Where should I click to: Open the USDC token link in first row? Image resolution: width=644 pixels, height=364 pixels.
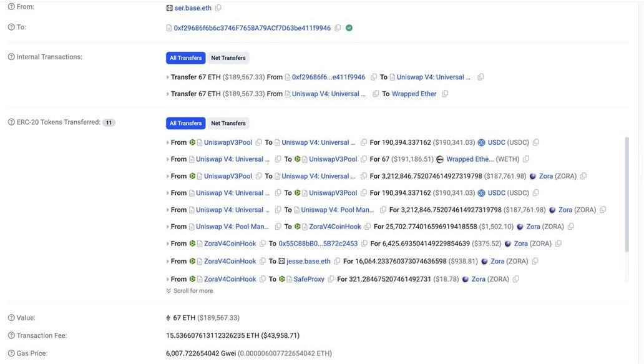[496, 142]
